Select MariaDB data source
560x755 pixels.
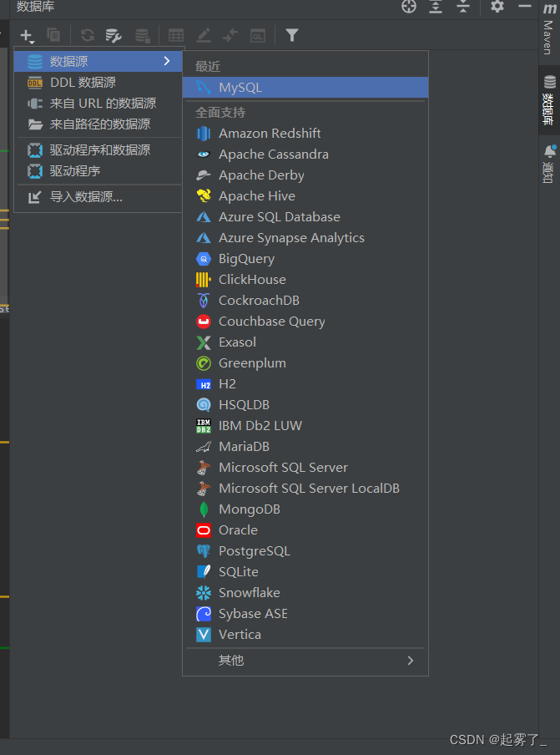pyautogui.click(x=305, y=447)
